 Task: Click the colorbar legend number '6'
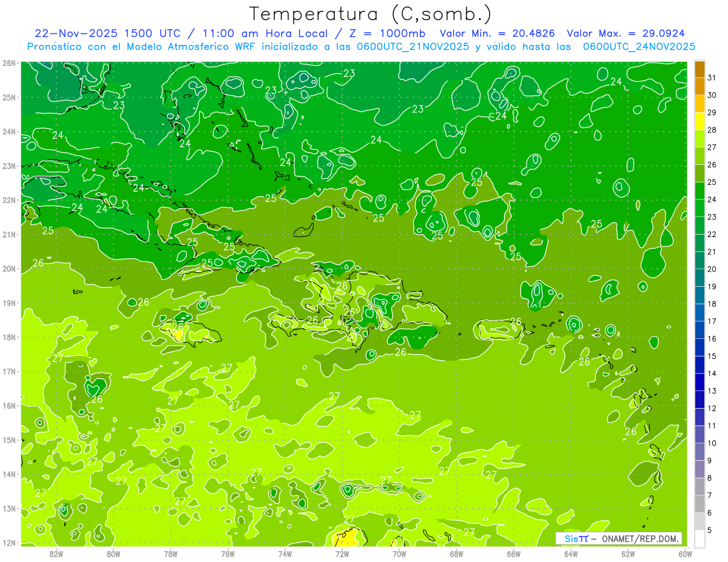click(x=710, y=512)
